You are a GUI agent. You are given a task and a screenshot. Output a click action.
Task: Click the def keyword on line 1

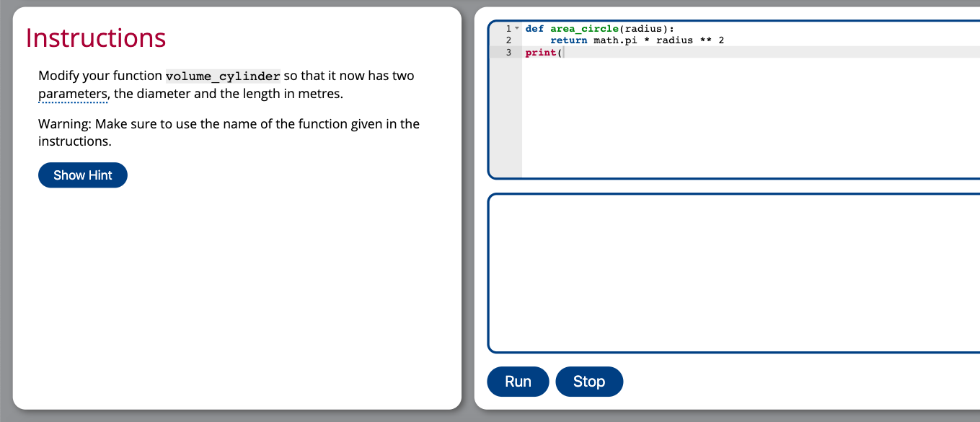pyautogui.click(x=536, y=28)
